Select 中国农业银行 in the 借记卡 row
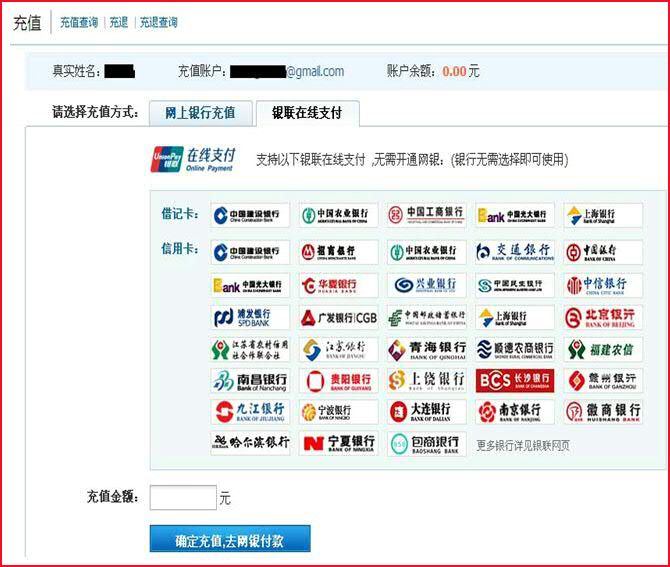 (x=338, y=215)
